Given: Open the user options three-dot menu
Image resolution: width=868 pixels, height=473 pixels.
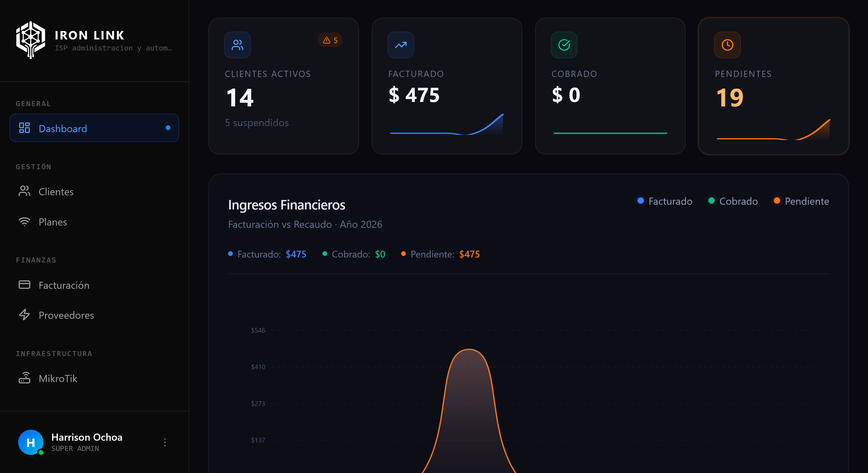Looking at the screenshot, I should coord(165,442).
